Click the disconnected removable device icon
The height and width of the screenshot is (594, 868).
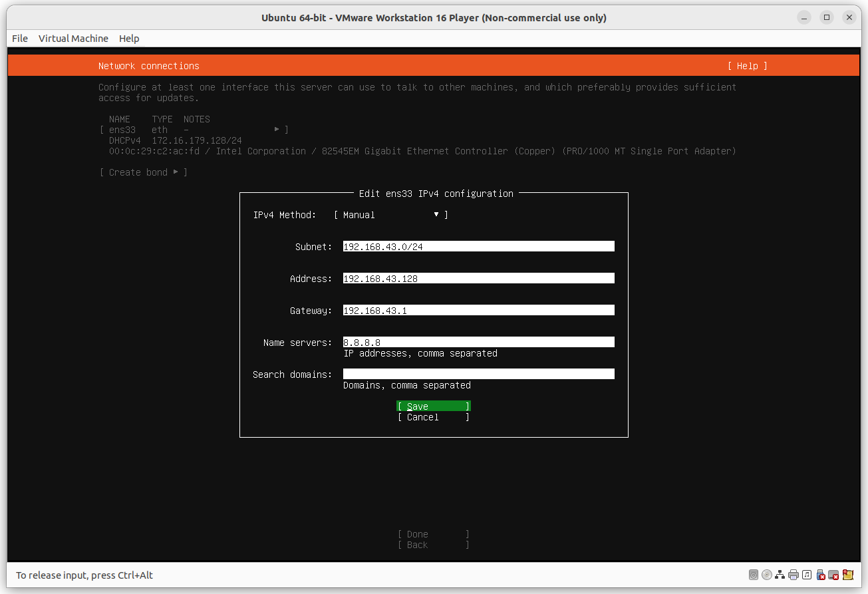pyautogui.click(x=833, y=575)
